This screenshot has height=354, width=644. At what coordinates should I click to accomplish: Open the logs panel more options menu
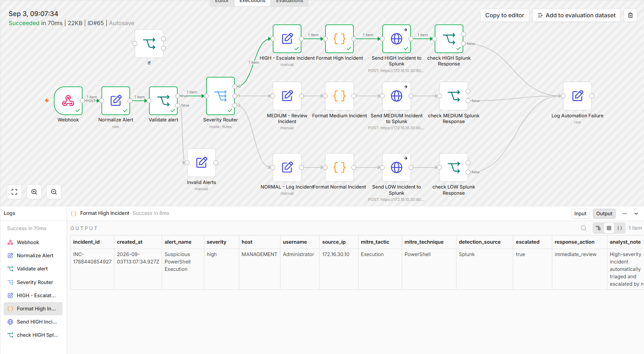625,214
